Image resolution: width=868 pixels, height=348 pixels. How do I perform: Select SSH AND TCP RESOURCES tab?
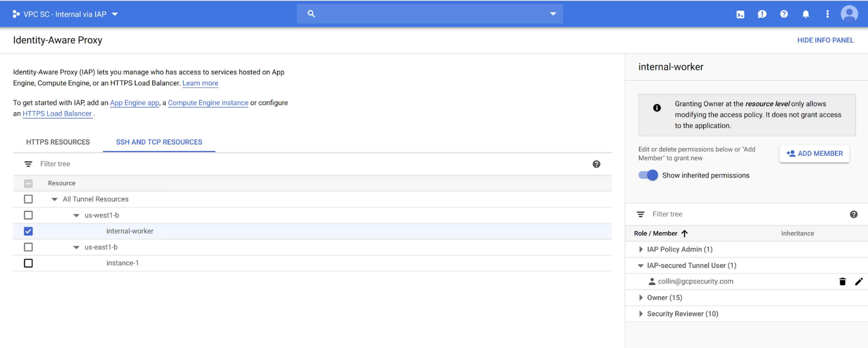point(159,142)
